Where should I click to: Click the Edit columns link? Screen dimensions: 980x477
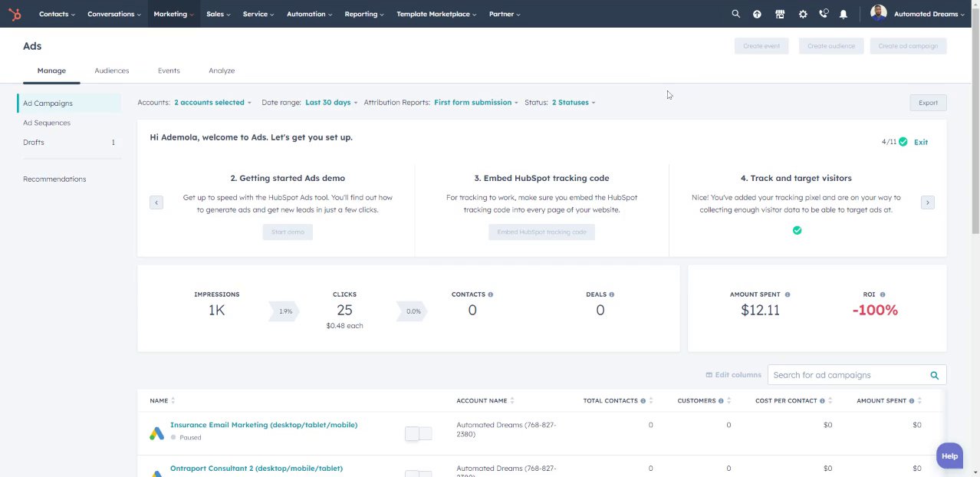pos(734,375)
